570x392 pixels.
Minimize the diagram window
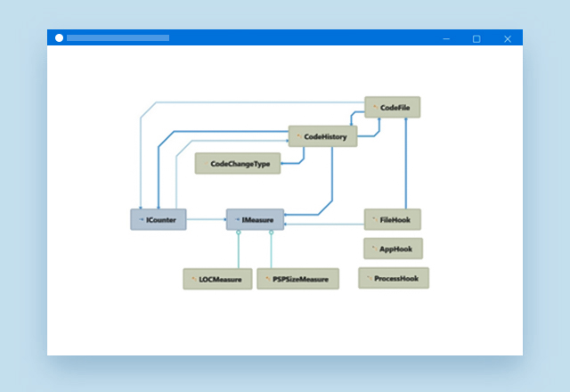coord(446,38)
